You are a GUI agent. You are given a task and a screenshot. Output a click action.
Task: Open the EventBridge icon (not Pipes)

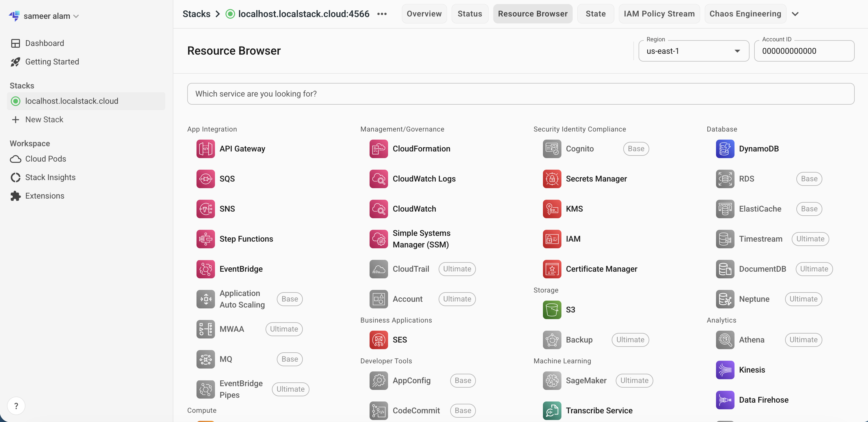(x=205, y=269)
